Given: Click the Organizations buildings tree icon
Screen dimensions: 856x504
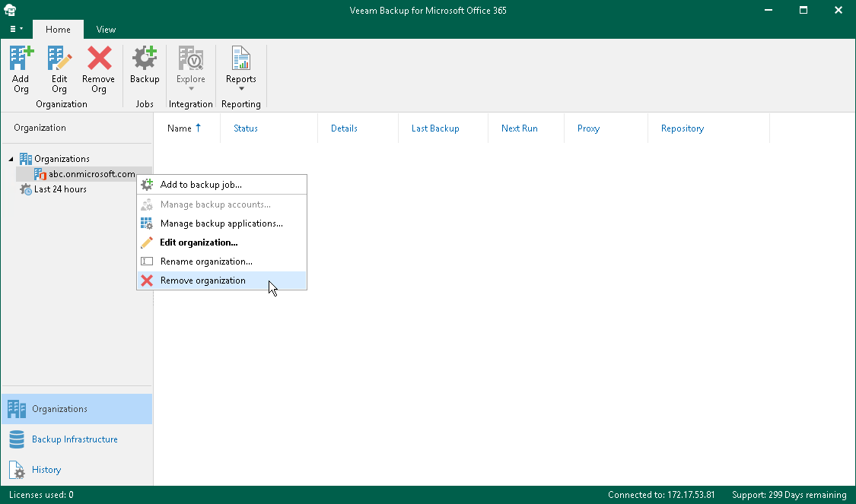Looking at the screenshot, I should pos(25,159).
